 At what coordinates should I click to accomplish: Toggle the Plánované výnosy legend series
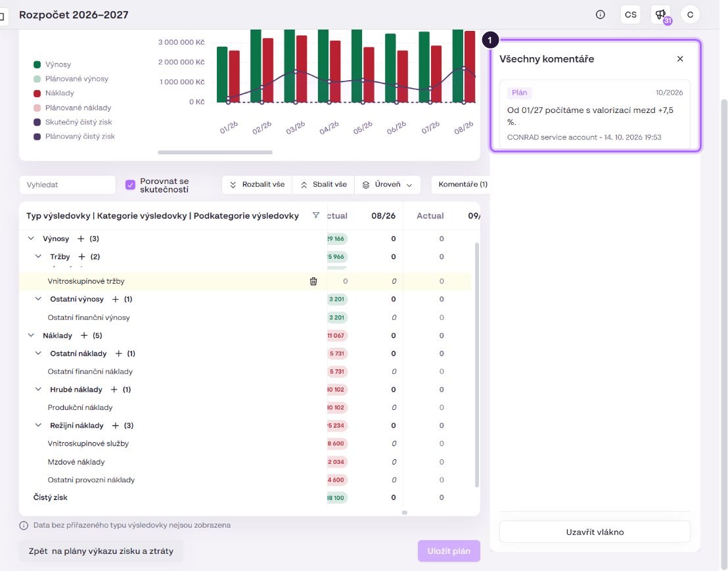pyautogui.click(x=71, y=79)
